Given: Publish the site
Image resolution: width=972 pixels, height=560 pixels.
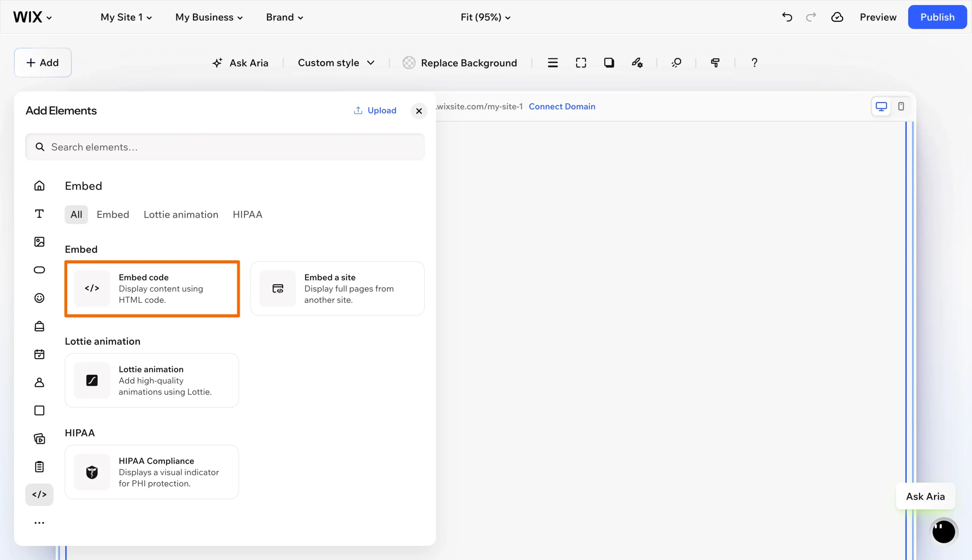Looking at the screenshot, I should [937, 17].
